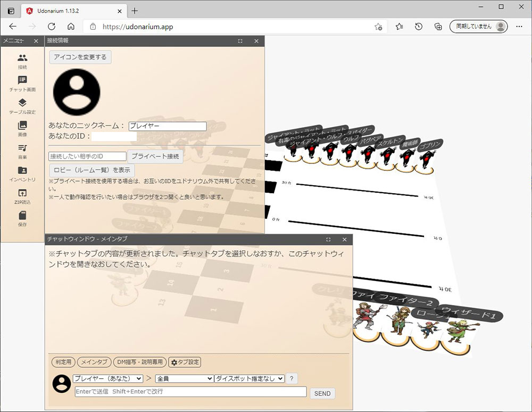Open the favorites list icon
This screenshot has height=412, width=532.
click(400, 27)
